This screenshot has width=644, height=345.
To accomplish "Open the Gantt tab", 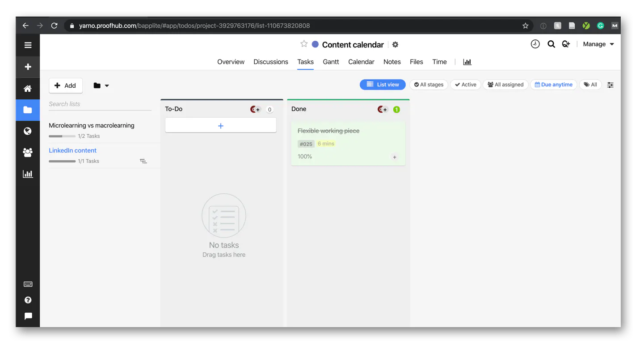I will [x=331, y=62].
